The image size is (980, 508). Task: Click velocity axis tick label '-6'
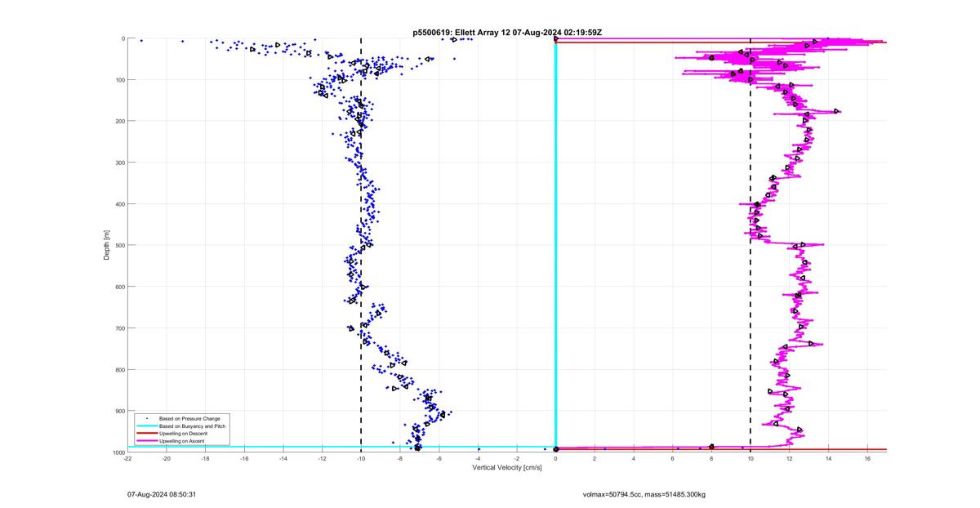(439, 459)
